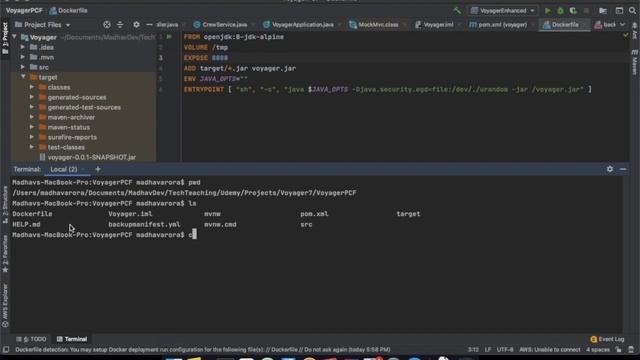Click the run gutter arrow on line 1
640x360 pixels.
169,37
